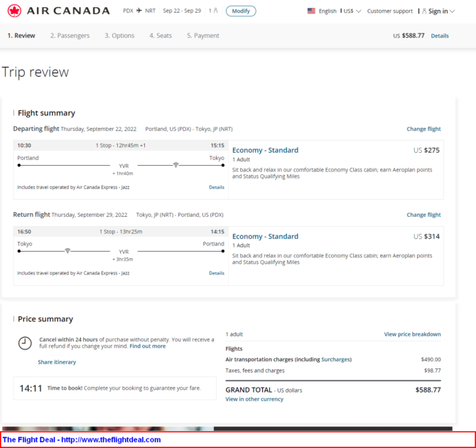Click the Trip review heading
Viewport: 476px width, 448px height.
point(36,73)
